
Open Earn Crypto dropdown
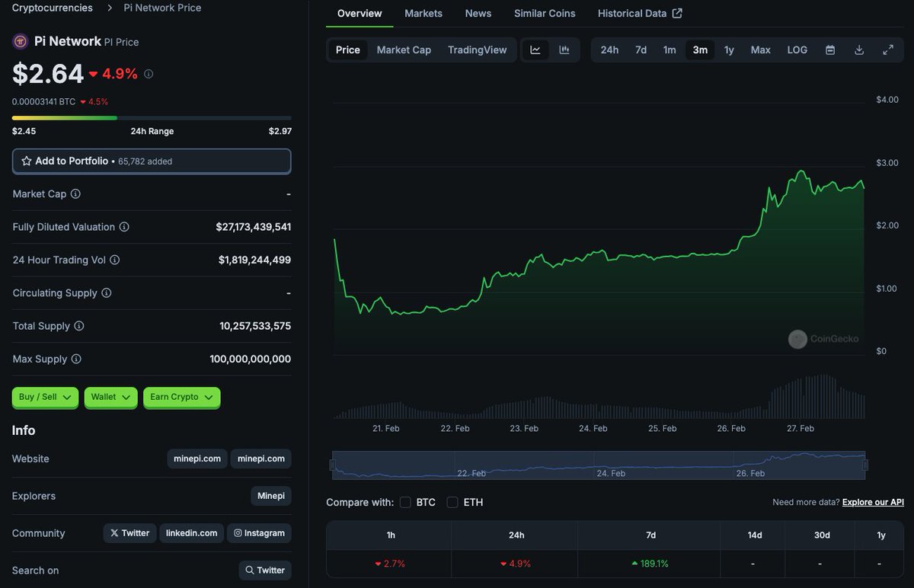point(182,397)
